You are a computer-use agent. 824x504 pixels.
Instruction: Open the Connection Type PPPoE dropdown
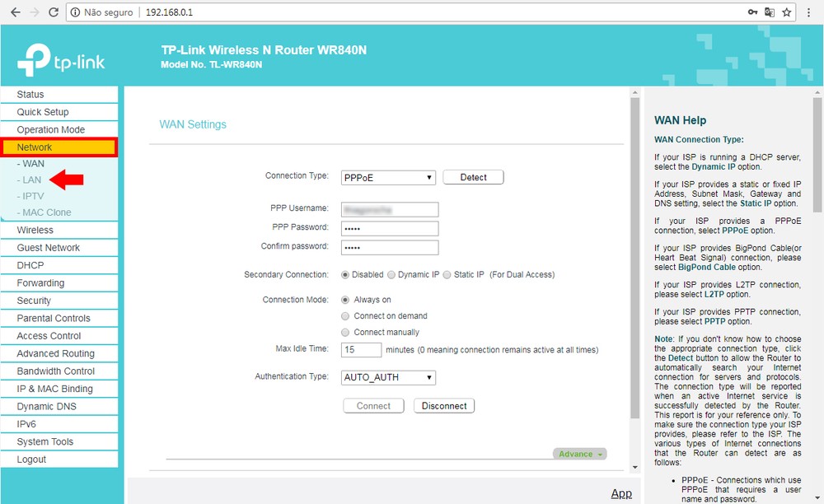coord(388,178)
